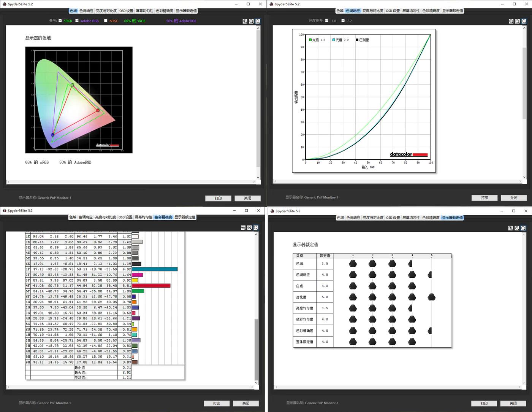The height and width of the screenshot is (412, 532).
Task: Open OSD 设置 tab in the tone response window
Action: point(393,11)
